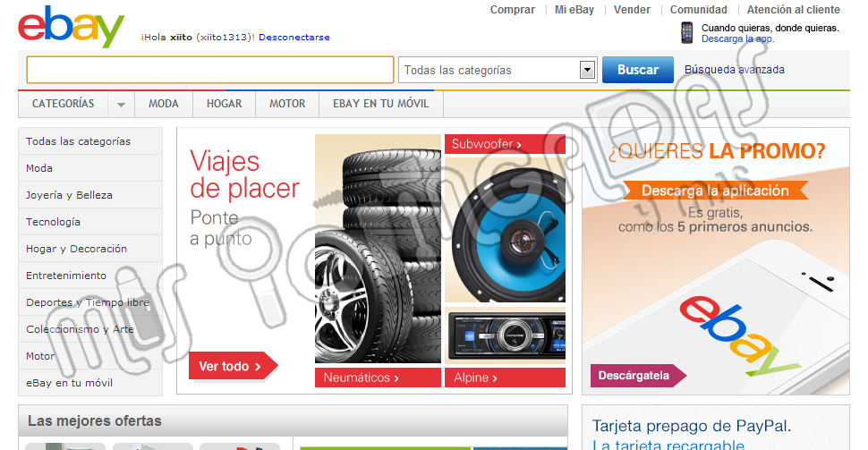The image size is (868, 450).
Task: Click Tarjeta prepago de PayPal heading
Action: (x=692, y=426)
